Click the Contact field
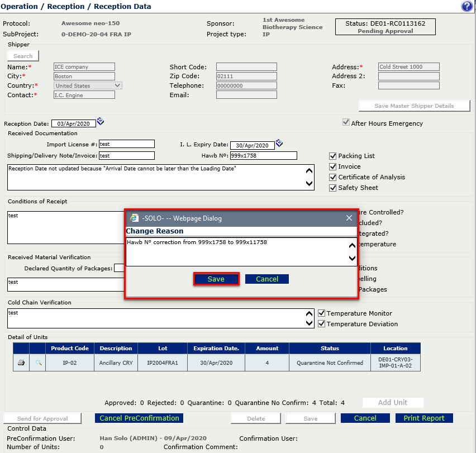This screenshot has height=453, width=476. 84,95
